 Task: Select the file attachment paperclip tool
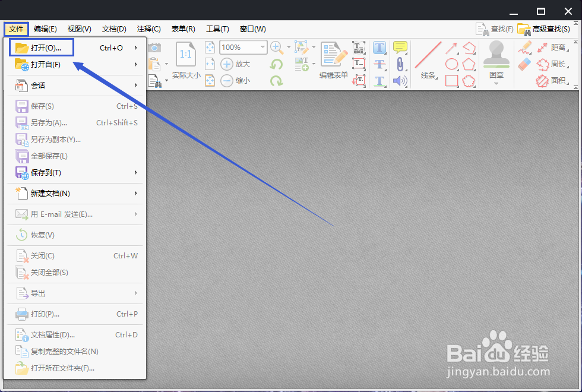coord(400,64)
